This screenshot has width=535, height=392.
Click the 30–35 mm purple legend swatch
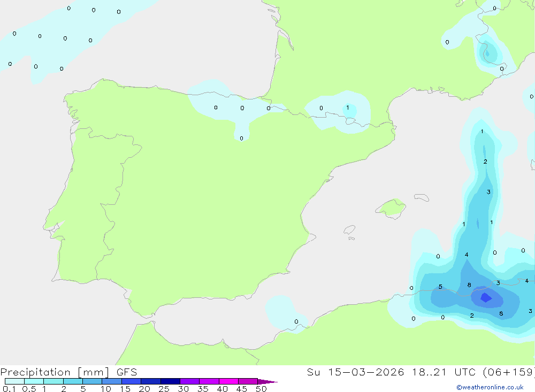pyautogui.click(x=189, y=381)
